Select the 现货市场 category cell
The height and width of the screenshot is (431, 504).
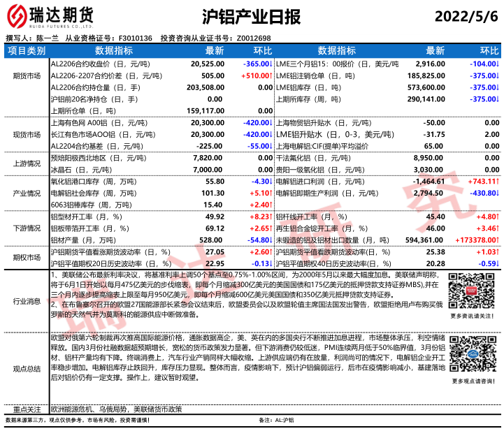pyautogui.click(x=27, y=134)
